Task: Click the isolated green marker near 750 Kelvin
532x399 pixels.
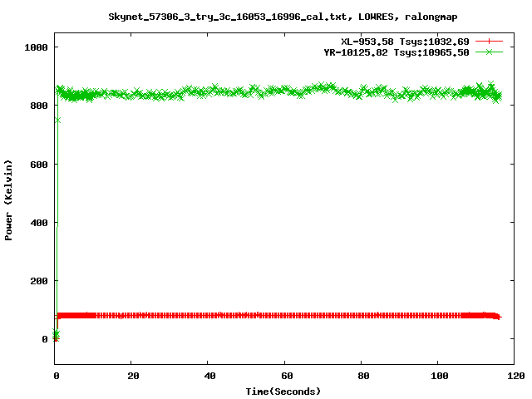Action: click(57, 121)
